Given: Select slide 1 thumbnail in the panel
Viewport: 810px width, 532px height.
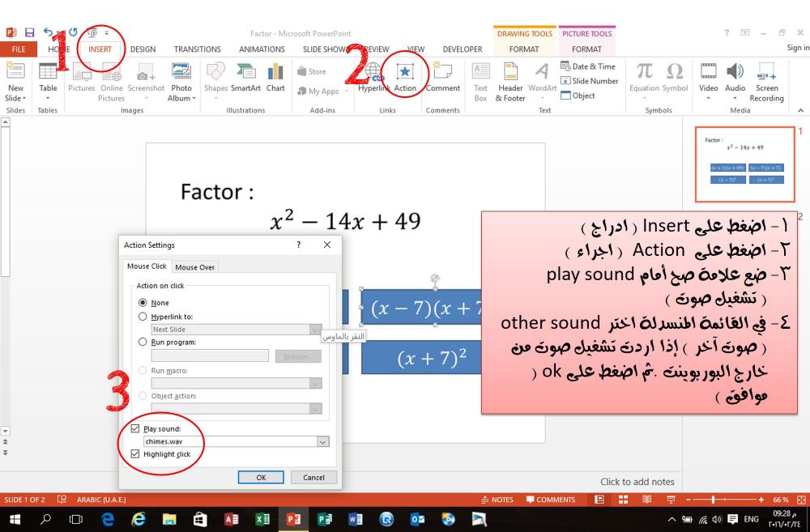Looking at the screenshot, I should coord(745,164).
